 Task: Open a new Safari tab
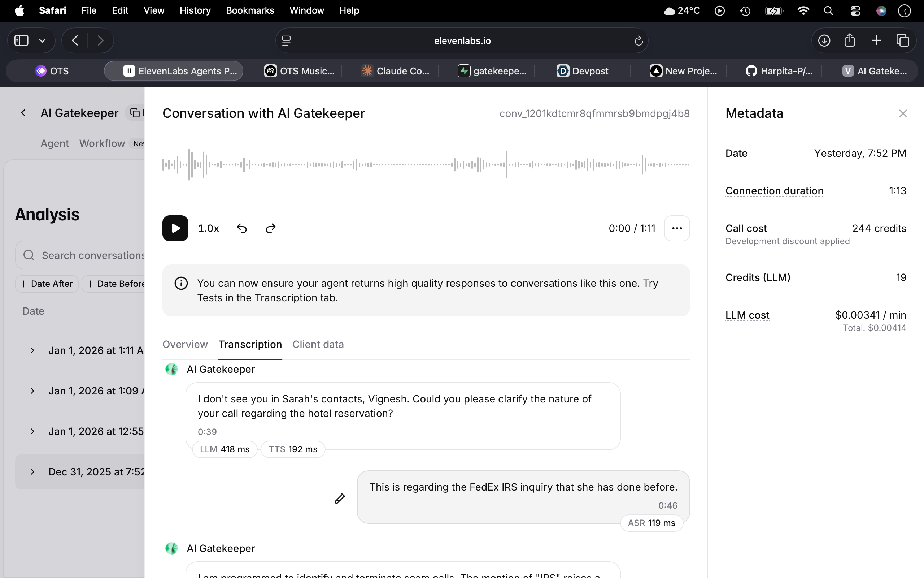tap(877, 40)
